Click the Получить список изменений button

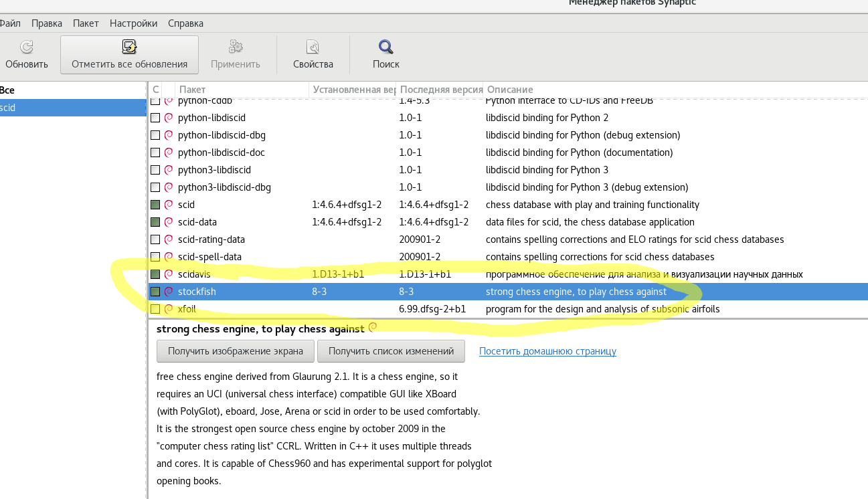[x=391, y=351]
